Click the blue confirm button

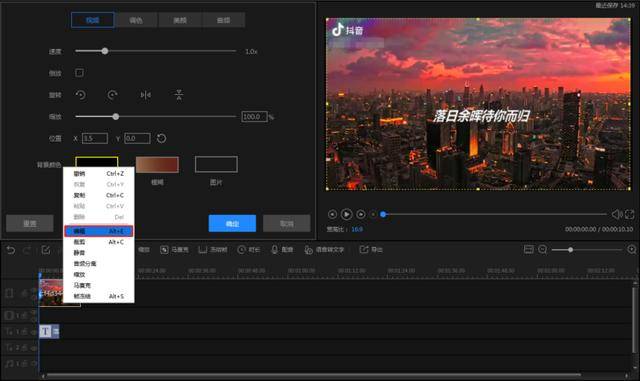[x=232, y=223]
